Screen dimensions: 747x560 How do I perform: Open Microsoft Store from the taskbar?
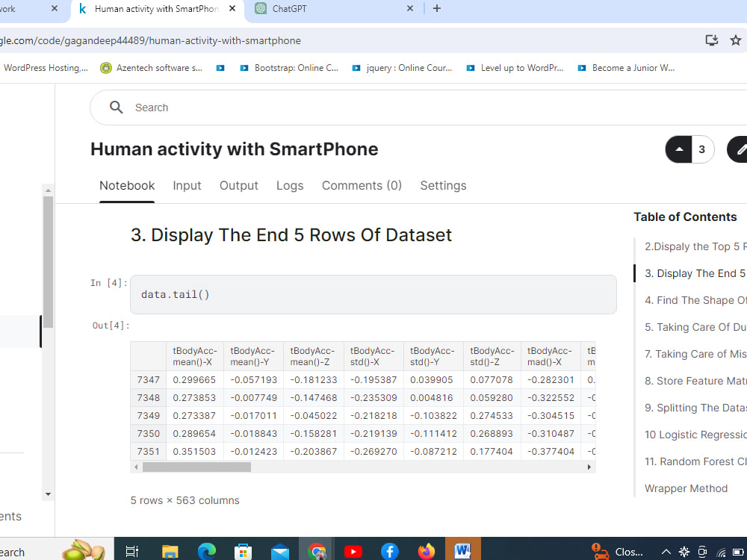[x=243, y=552]
